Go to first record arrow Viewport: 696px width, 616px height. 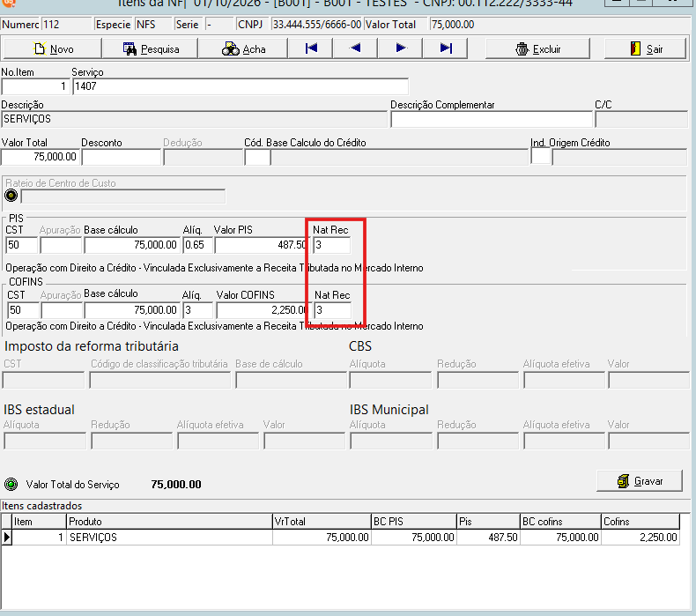(x=311, y=48)
